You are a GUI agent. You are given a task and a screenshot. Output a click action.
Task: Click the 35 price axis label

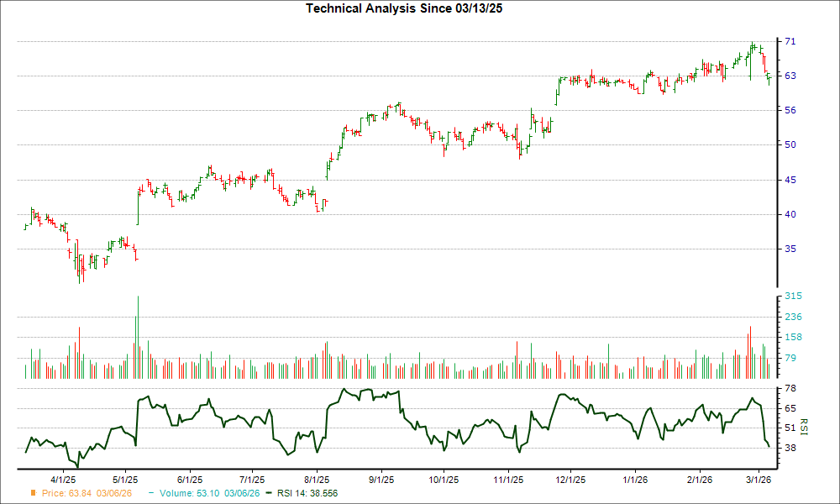792,249
